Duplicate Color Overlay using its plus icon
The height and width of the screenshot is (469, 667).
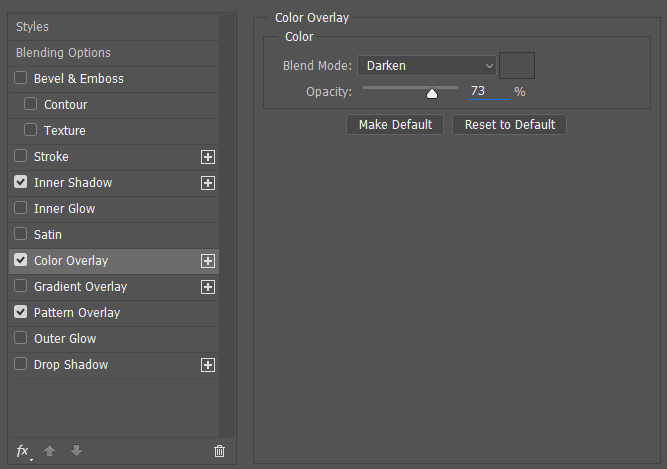[x=208, y=261]
